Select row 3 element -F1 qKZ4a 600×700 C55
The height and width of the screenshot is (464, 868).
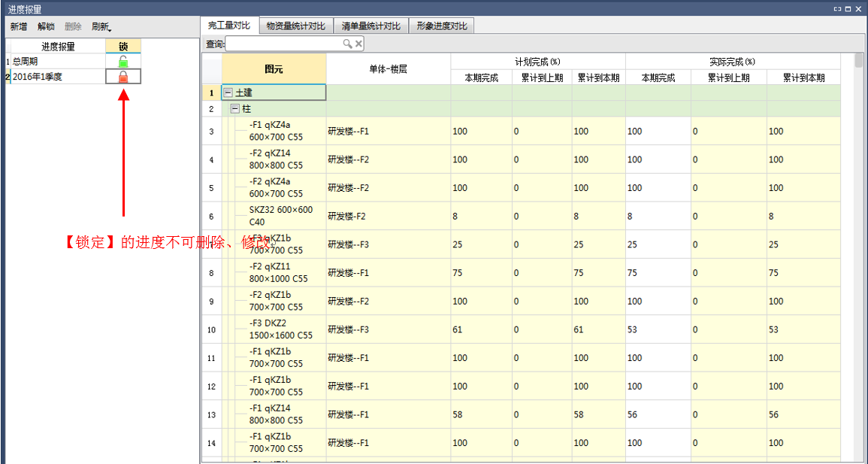coord(275,131)
